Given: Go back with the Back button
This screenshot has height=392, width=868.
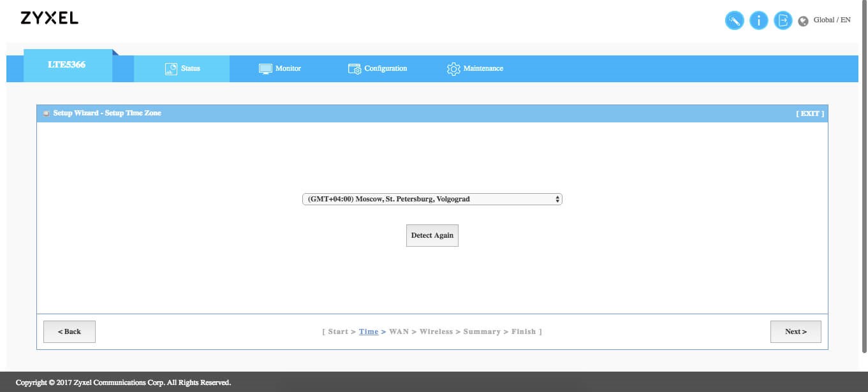Looking at the screenshot, I should tap(70, 331).
